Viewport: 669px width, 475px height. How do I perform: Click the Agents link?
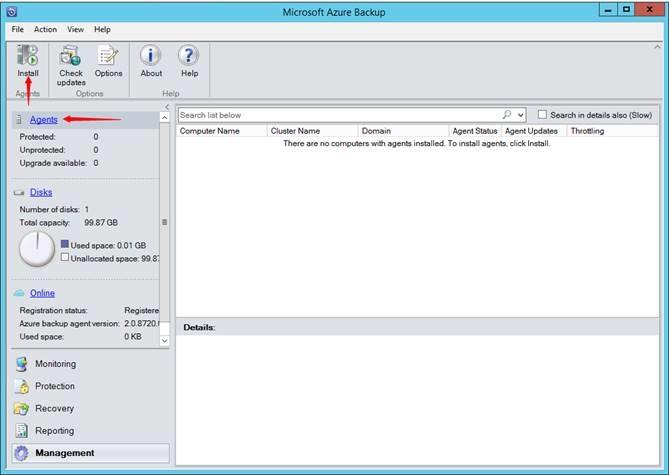pos(43,120)
